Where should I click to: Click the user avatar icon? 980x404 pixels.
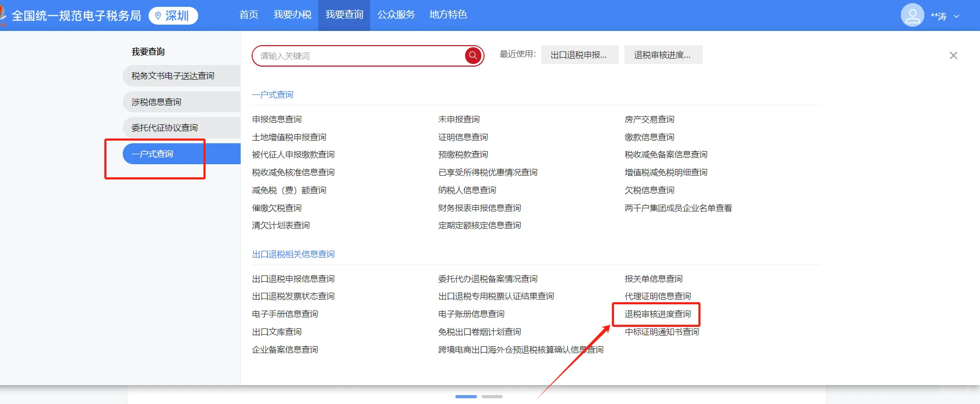pyautogui.click(x=912, y=15)
